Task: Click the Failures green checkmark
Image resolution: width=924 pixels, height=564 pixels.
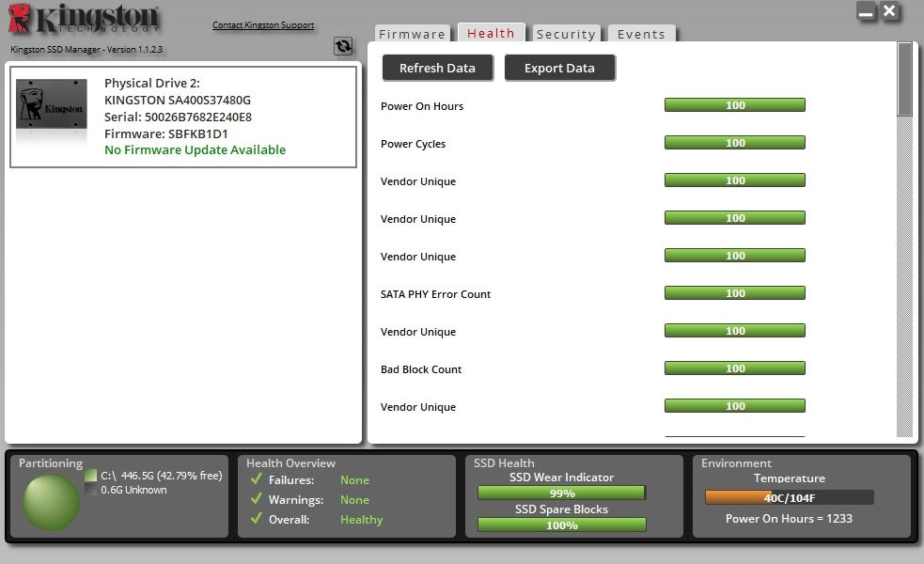Action: click(x=256, y=479)
